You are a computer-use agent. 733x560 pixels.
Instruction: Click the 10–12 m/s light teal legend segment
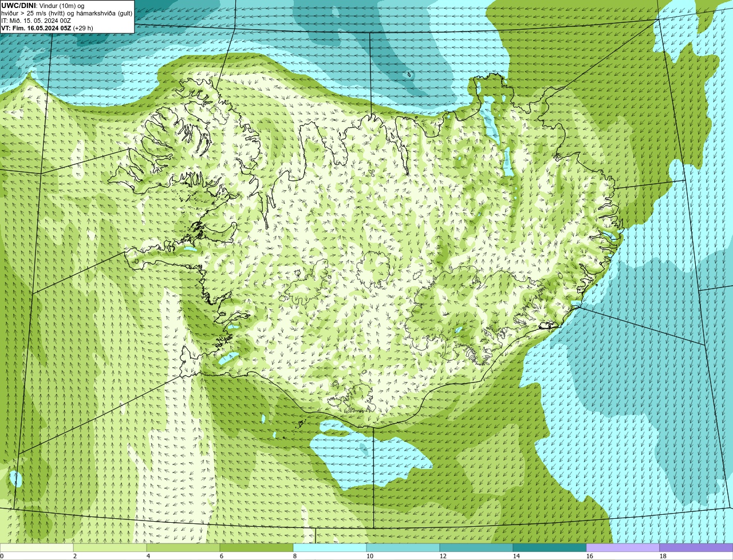click(x=403, y=548)
